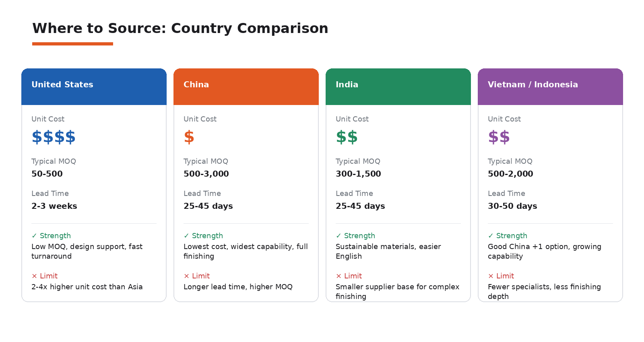
Task: Click Strength label in India card
Action: 355,236
